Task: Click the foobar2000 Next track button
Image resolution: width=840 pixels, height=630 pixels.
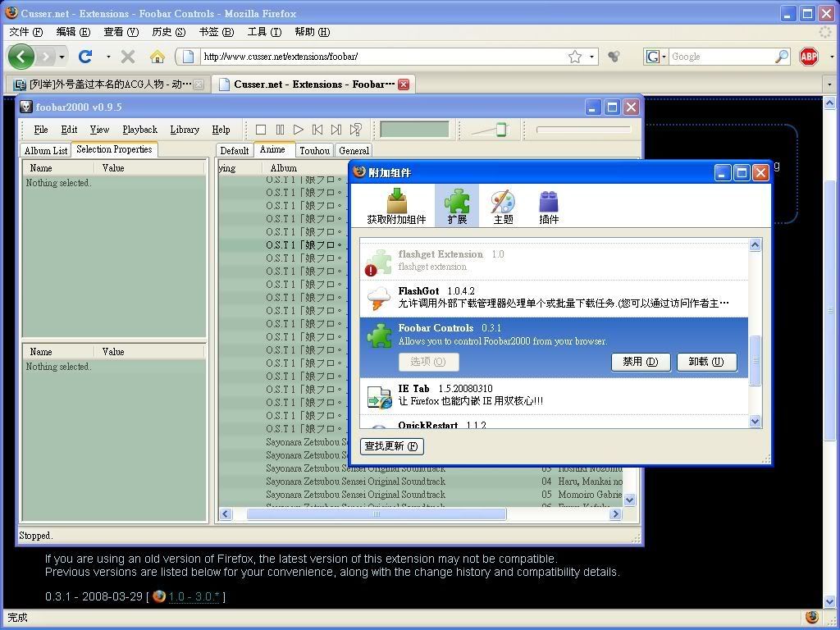Action: click(336, 130)
